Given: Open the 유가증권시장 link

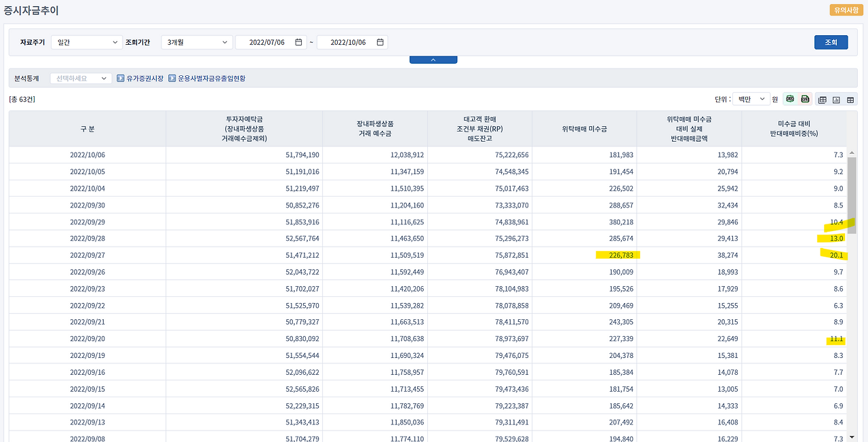Looking at the screenshot, I should (x=145, y=79).
